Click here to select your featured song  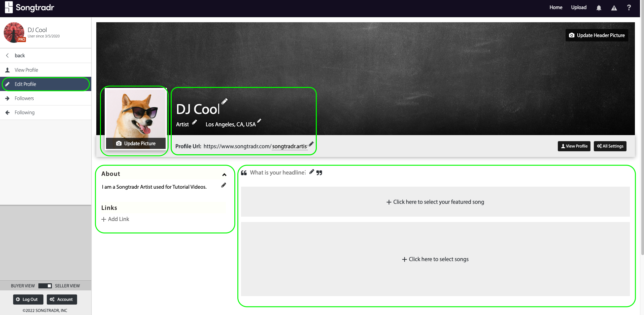435,202
